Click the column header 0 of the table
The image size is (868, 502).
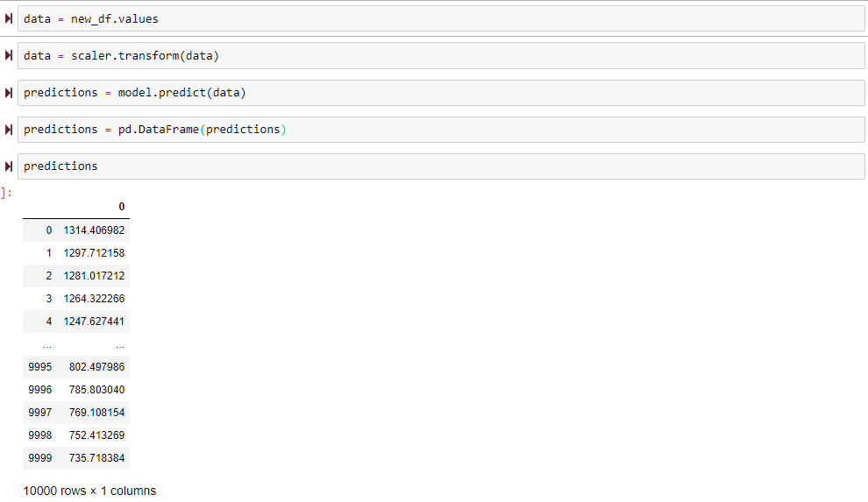point(122,206)
